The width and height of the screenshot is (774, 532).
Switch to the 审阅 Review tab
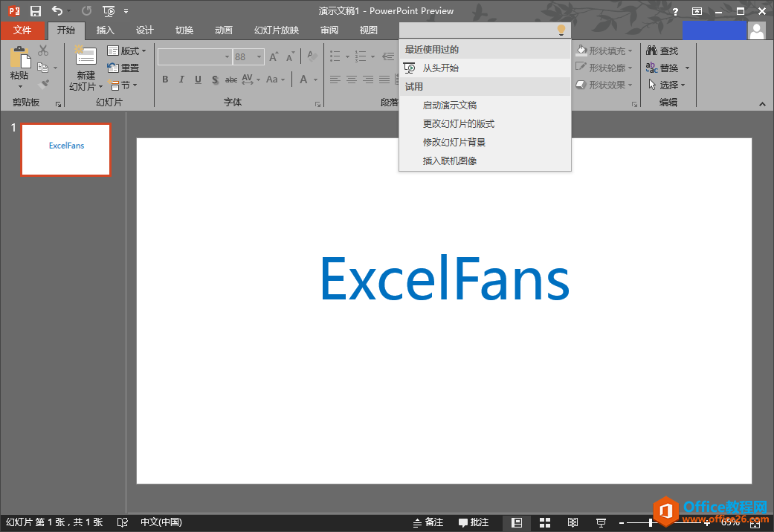(329, 30)
